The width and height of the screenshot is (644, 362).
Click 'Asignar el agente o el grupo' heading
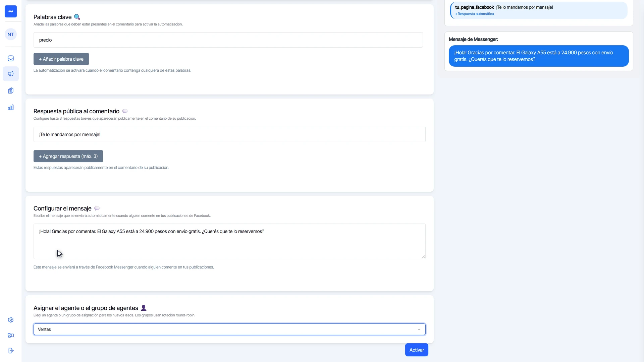click(86, 308)
